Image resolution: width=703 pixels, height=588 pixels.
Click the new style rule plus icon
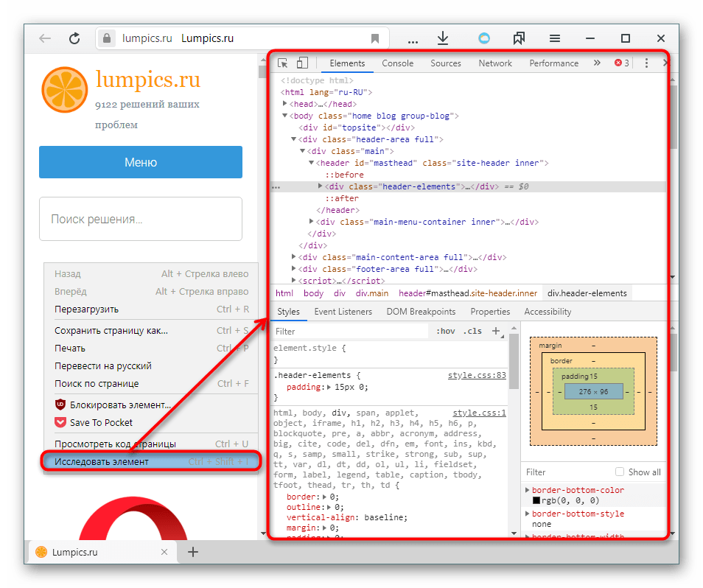[x=496, y=332]
